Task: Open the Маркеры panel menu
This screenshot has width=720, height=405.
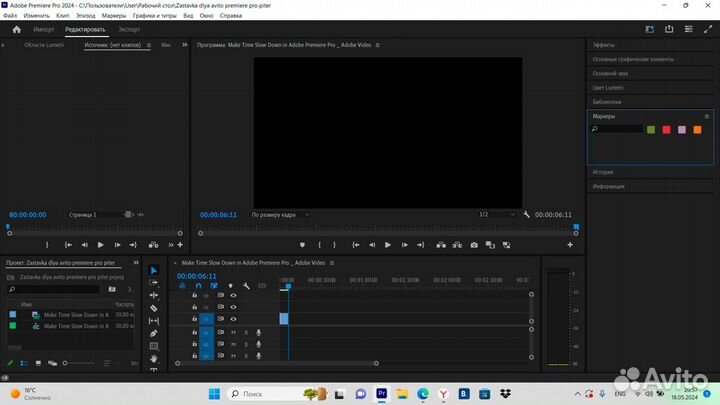Action: point(707,116)
